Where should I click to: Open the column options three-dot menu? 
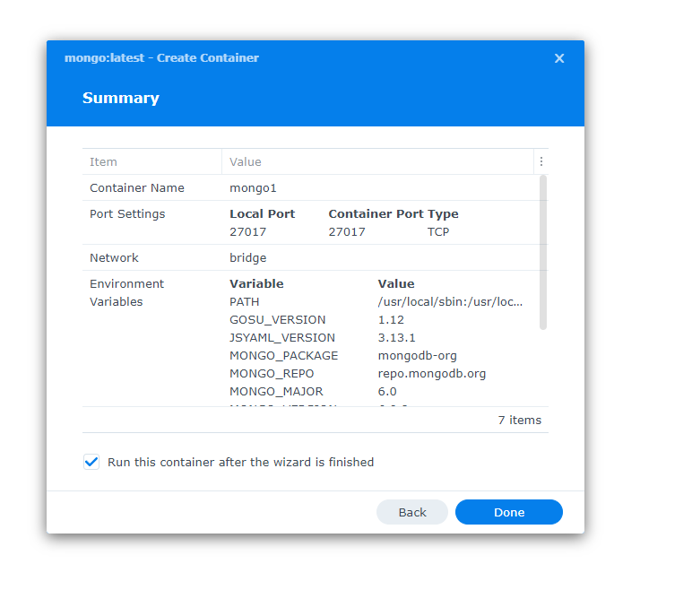point(541,162)
